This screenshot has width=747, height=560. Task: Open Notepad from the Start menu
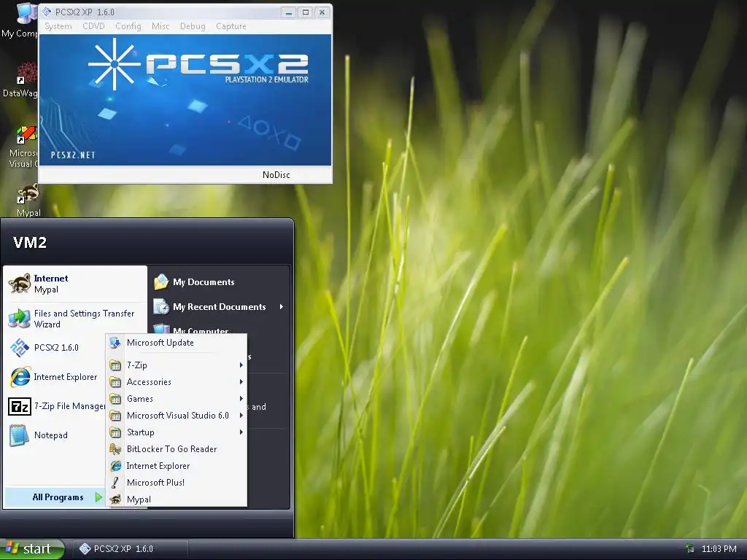click(55, 435)
